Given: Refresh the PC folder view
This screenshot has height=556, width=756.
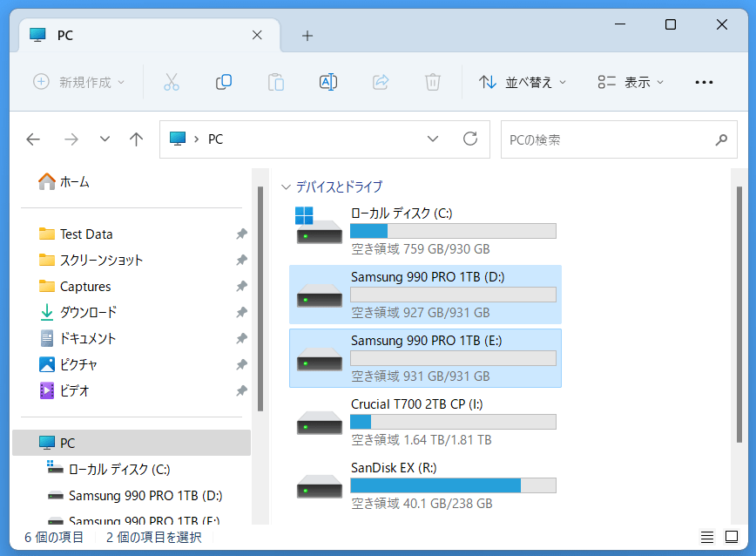Looking at the screenshot, I should (470, 139).
